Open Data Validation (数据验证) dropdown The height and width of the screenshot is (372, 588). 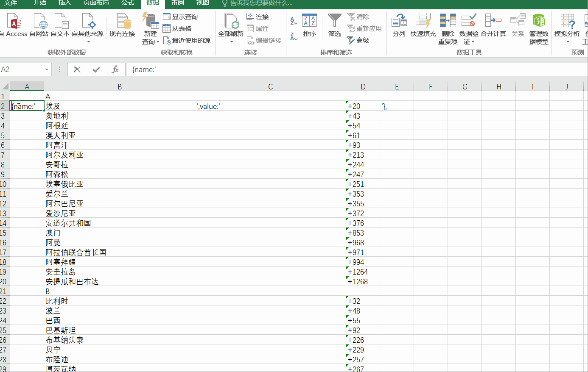[x=469, y=29]
